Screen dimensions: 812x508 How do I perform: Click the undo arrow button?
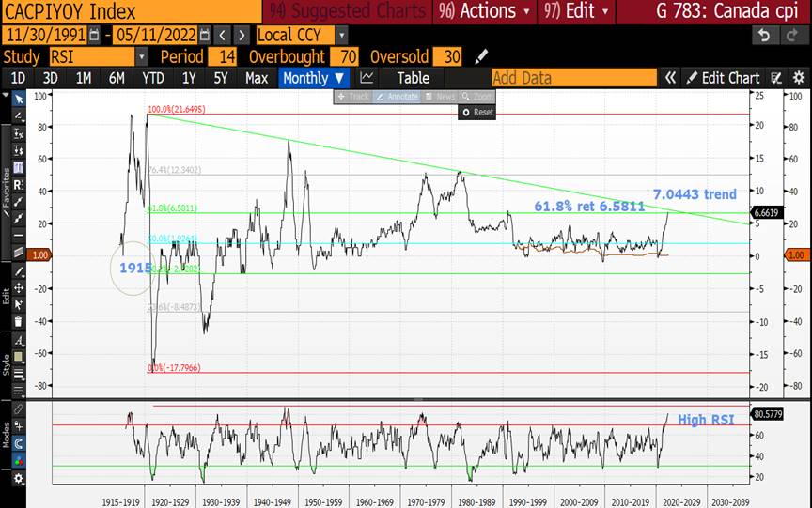pyautogui.click(x=764, y=35)
